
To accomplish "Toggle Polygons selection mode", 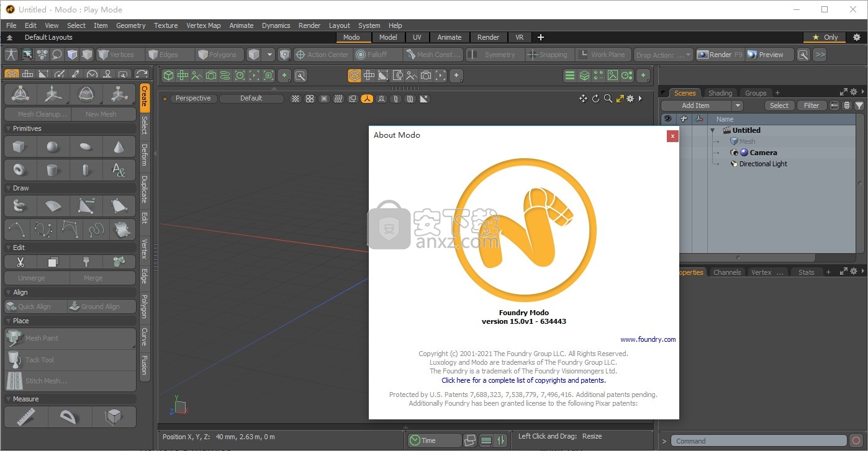I will tap(220, 55).
